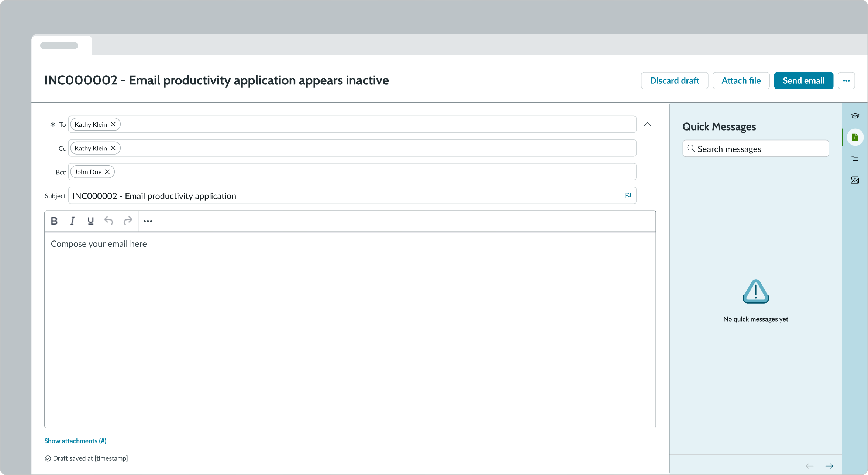Image resolution: width=868 pixels, height=475 pixels.
Task: Toggle bold formatting in the editor toolbar
Action: pyautogui.click(x=54, y=221)
